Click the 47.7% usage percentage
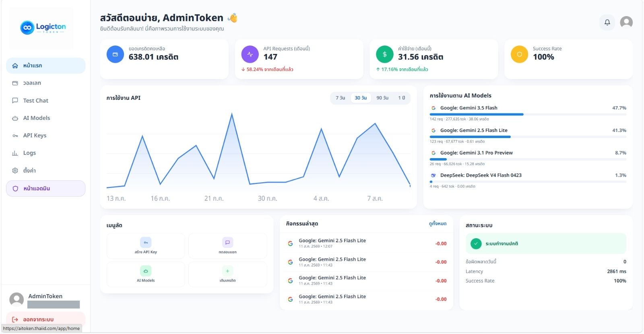Screen dimensions: 644x334 (x=619, y=108)
